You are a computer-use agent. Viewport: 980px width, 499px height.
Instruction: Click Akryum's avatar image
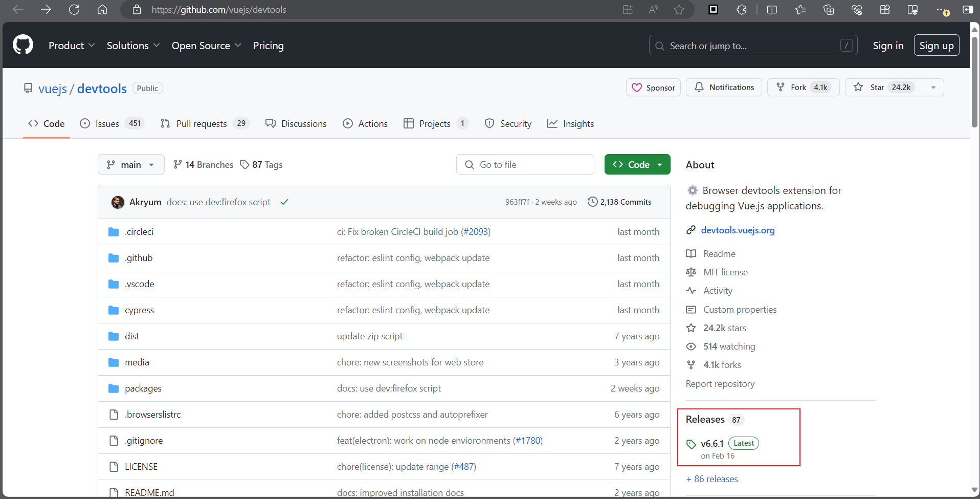click(x=118, y=202)
